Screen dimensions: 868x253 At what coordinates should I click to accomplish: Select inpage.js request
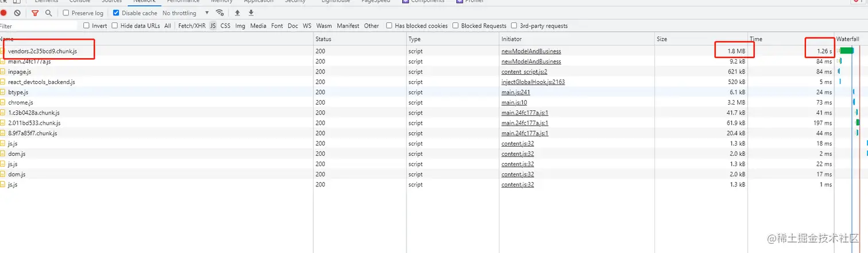(x=20, y=72)
